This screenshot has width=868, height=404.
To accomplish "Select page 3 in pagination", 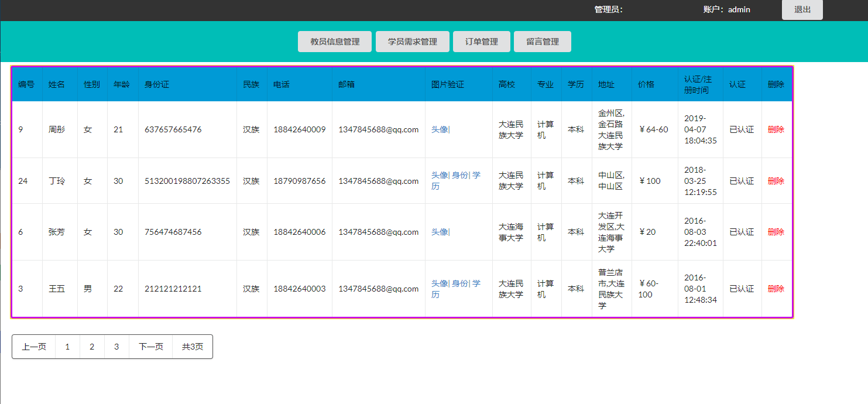I will coord(116,346).
